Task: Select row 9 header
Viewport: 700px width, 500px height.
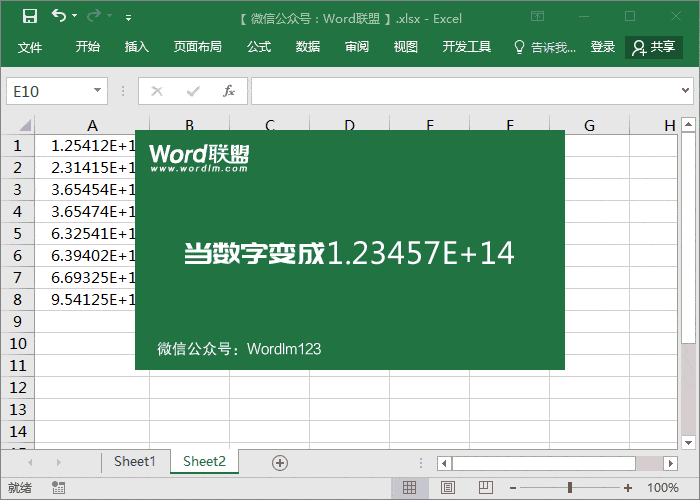Action: (17, 321)
